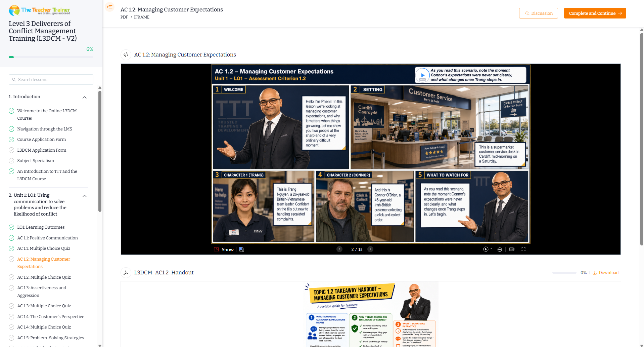This screenshot has width=644, height=347.
Task: Click the course progress bar at 6%
Action: (x=51, y=57)
